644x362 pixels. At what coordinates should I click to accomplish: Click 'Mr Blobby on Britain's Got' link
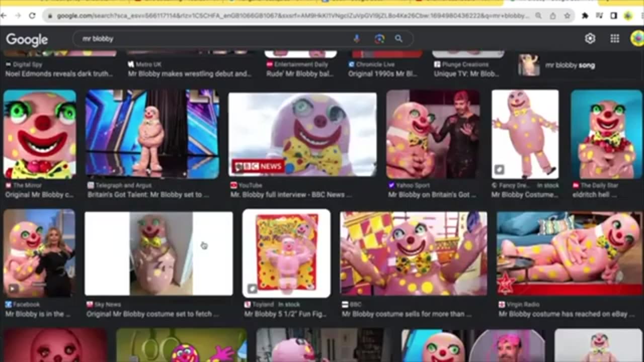coord(432,195)
